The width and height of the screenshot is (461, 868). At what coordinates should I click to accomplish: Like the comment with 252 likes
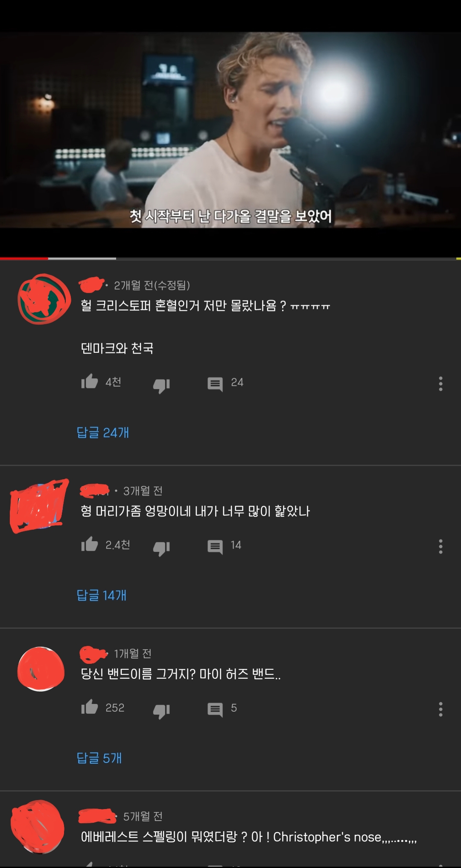90,707
